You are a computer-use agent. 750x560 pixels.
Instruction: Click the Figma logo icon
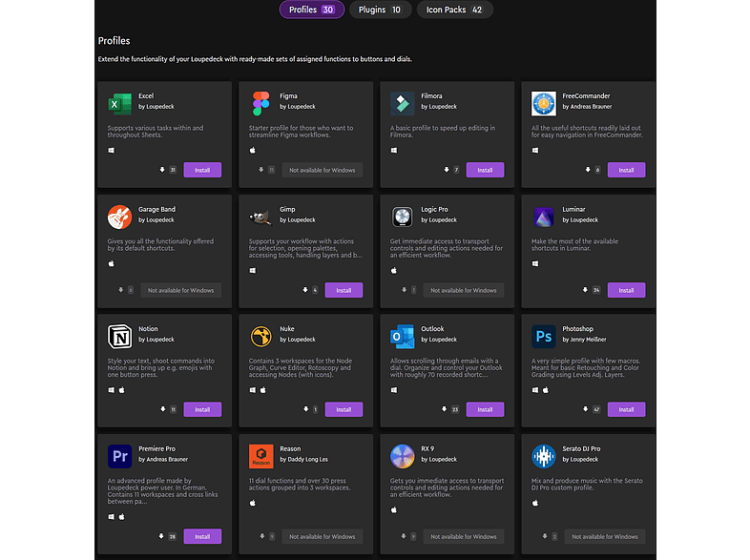pyautogui.click(x=260, y=103)
